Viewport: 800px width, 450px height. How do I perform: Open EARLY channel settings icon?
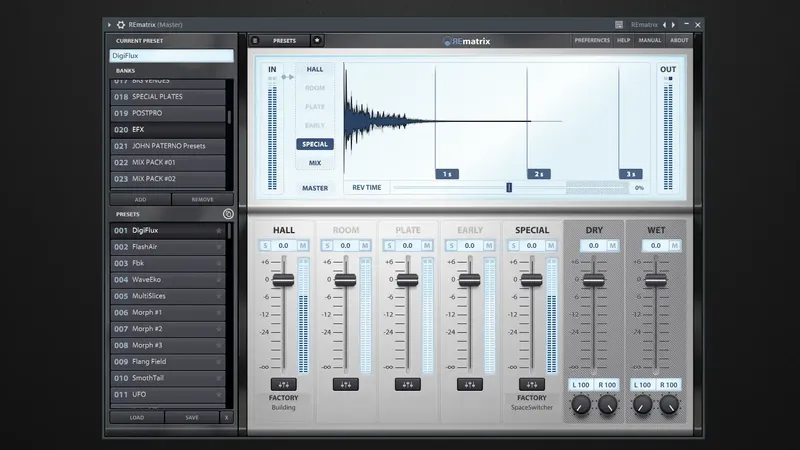point(469,384)
